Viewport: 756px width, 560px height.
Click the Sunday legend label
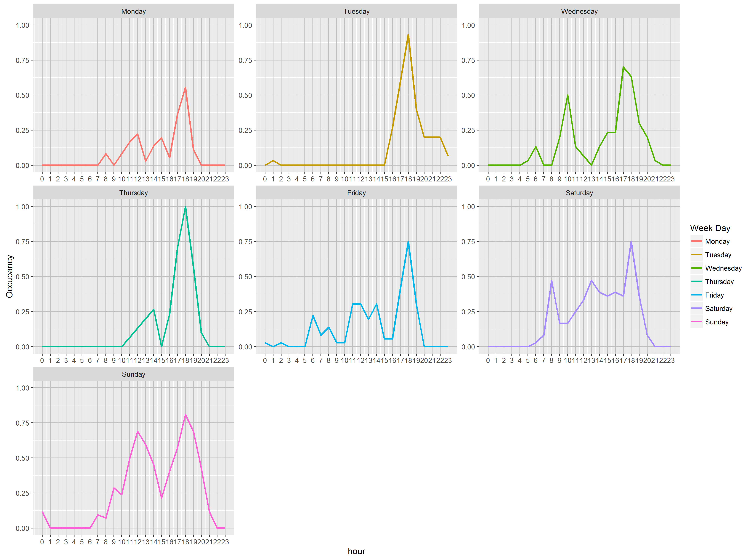(717, 322)
